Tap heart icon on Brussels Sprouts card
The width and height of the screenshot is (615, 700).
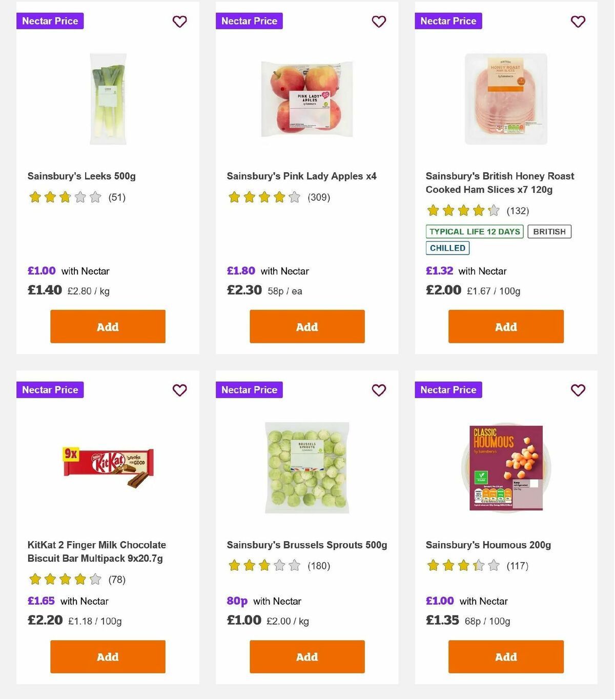click(379, 390)
